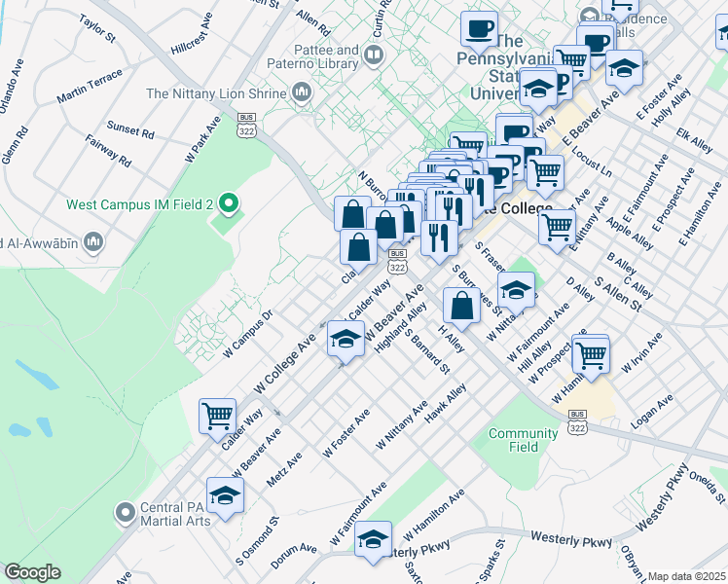728x584 pixels.
Task: Click the shopping cart marker on Calder Way
Action: pyautogui.click(x=217, y=416)
